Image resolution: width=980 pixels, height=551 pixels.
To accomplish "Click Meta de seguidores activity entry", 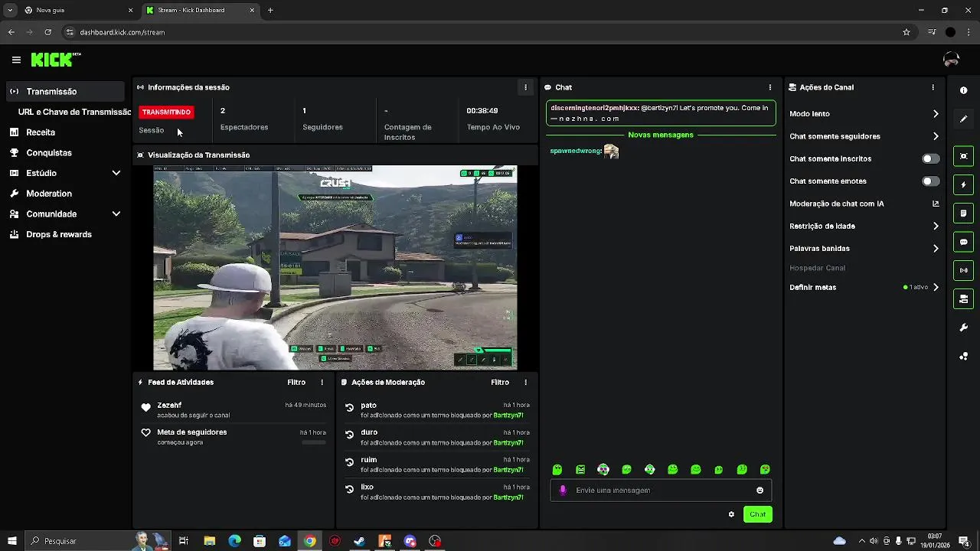I will tap(234, 436).
